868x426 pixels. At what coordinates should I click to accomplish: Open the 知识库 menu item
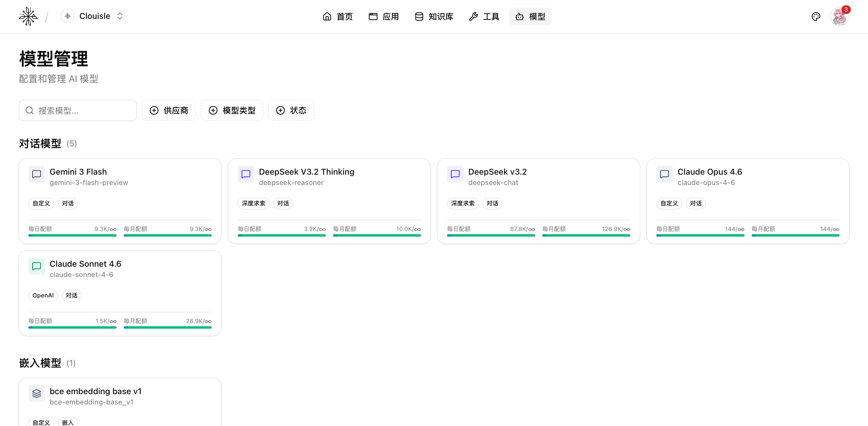pos(434,16)
